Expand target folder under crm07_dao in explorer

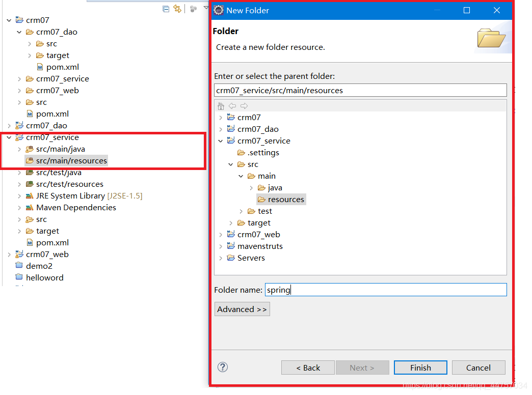tap(30, 55)
